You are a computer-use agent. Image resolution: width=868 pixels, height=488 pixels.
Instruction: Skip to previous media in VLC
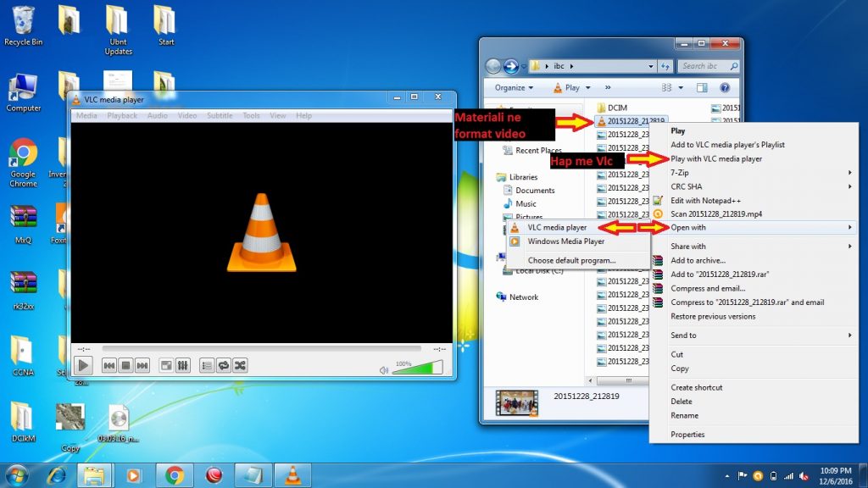pos(109,365)
